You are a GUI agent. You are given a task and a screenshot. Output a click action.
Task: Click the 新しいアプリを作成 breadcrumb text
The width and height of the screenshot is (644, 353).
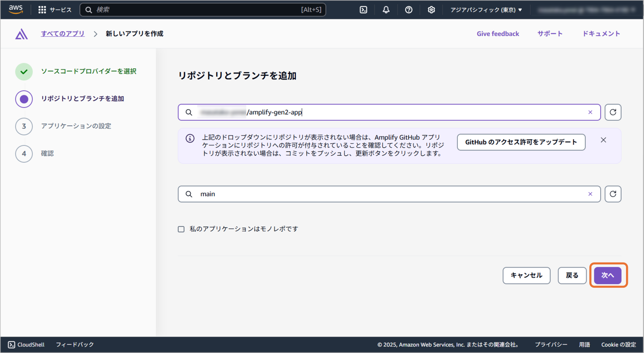tap(134, 34)
